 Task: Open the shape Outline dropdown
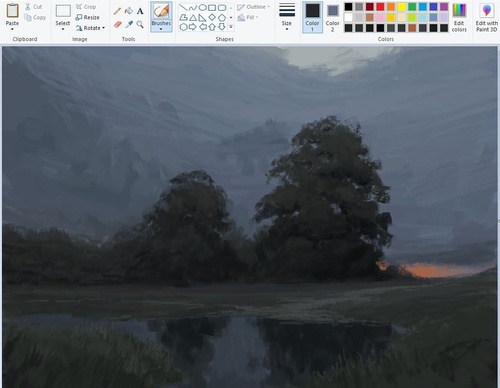coord(253,7)
